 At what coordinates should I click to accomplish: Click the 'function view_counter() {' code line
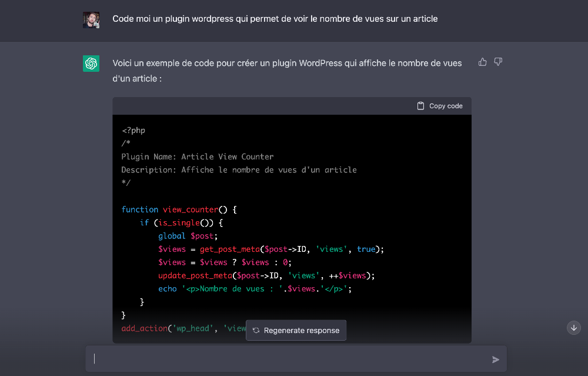coord(179,209)
